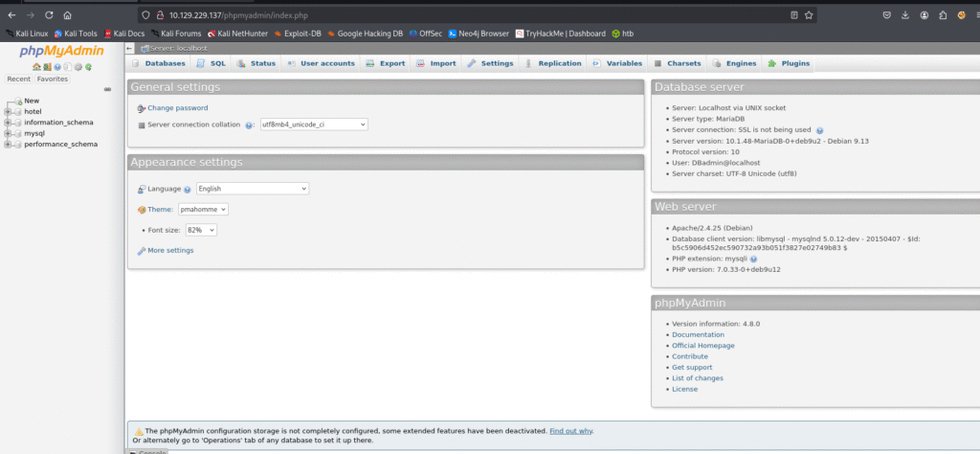Viewport: 980px width, 454px height.
Task: Open the Engines tab
Action: (734, 63)
